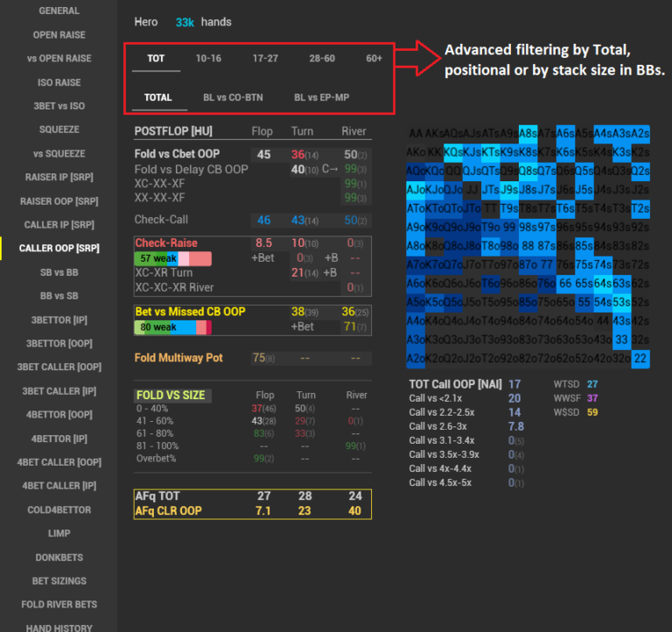Viewport: 672px width, 632px height.
Task: Open COLD4BETTOR section in sidebar
Action: click(59, 509)
